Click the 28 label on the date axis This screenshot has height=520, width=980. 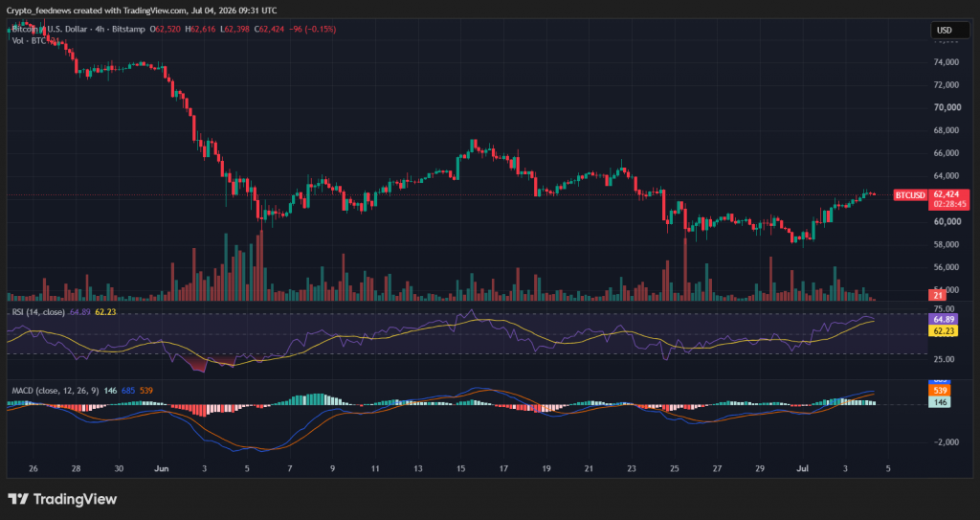(76, 468)
